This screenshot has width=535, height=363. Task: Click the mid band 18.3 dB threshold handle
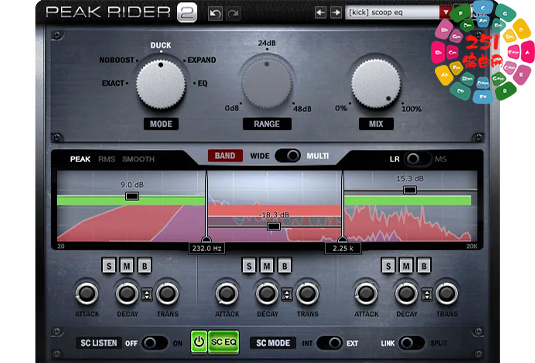click(274, 226)
